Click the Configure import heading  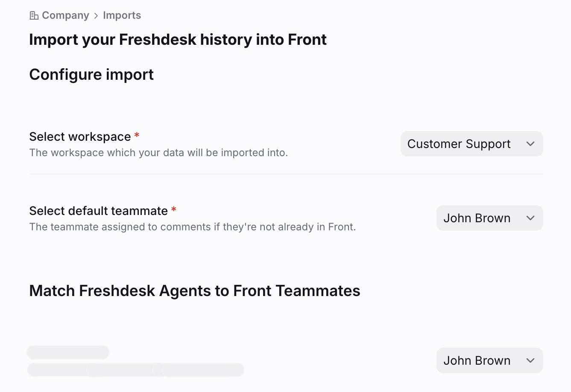pos(91,75)
